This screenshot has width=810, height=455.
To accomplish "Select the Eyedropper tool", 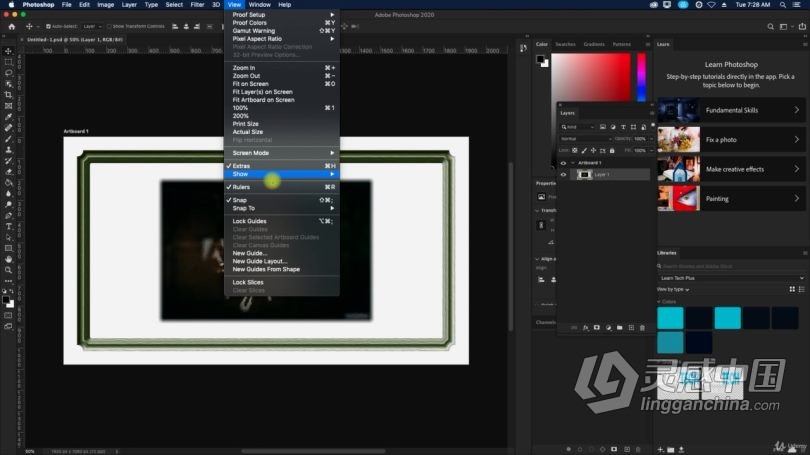I will pyautogui.click(x=8, y=117).
